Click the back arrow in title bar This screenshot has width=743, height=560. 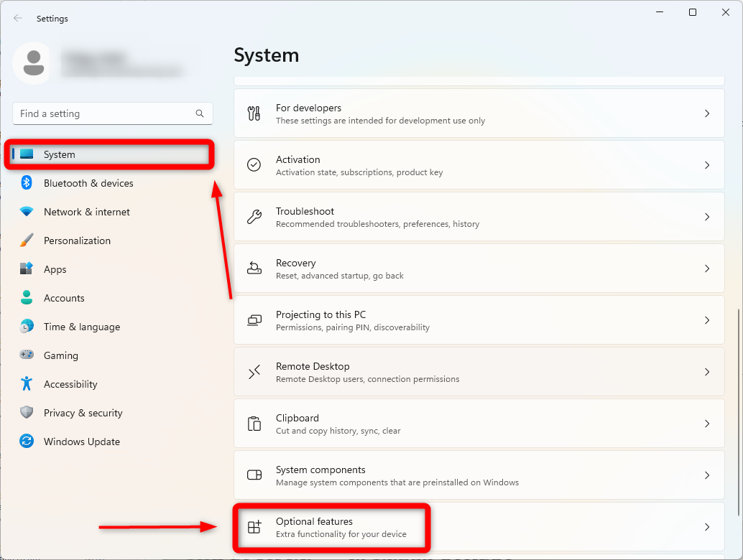[18, 18]
